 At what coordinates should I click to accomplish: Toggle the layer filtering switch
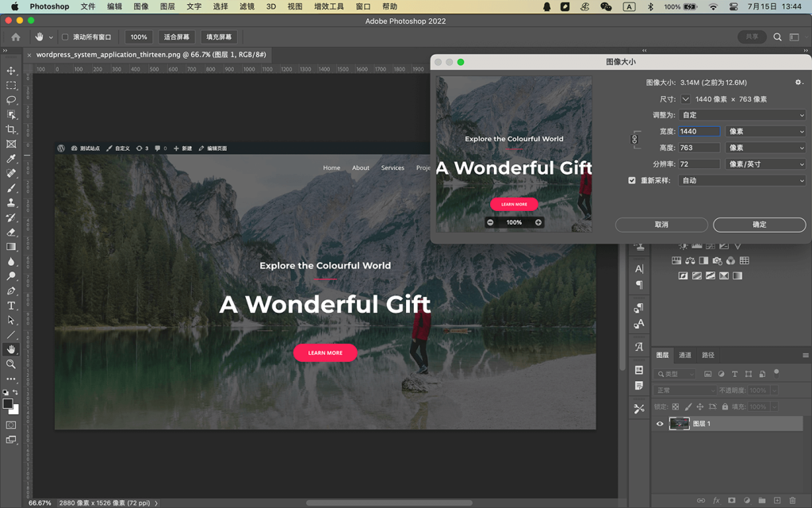click(776, 373)
